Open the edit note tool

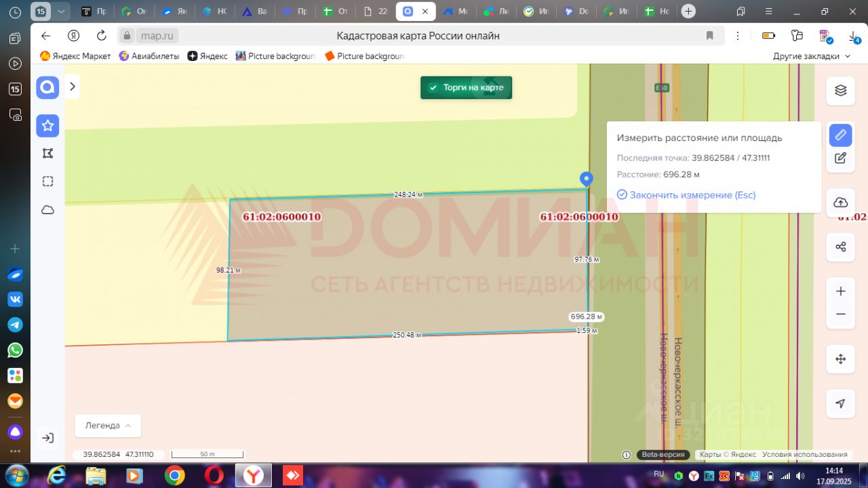(840, 158)
